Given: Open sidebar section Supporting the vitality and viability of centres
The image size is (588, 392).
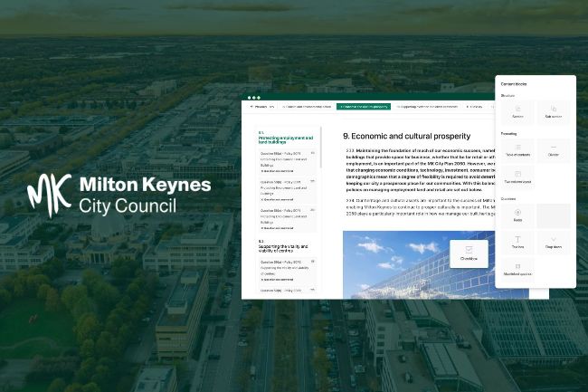Looking at the screenshot, I should (283, 246).
